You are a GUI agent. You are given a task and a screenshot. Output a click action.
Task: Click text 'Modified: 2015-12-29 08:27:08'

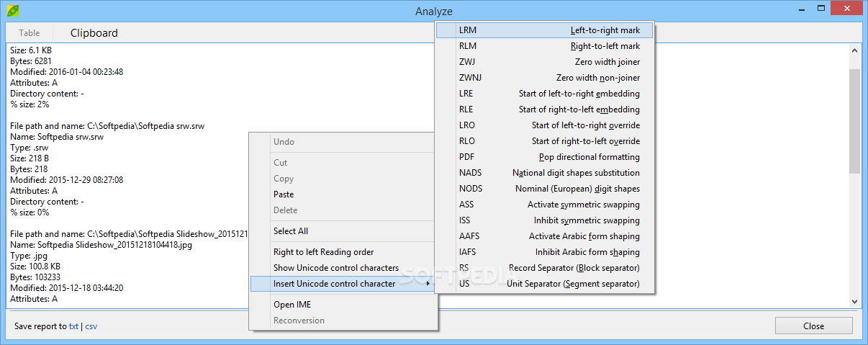point(66,180)
